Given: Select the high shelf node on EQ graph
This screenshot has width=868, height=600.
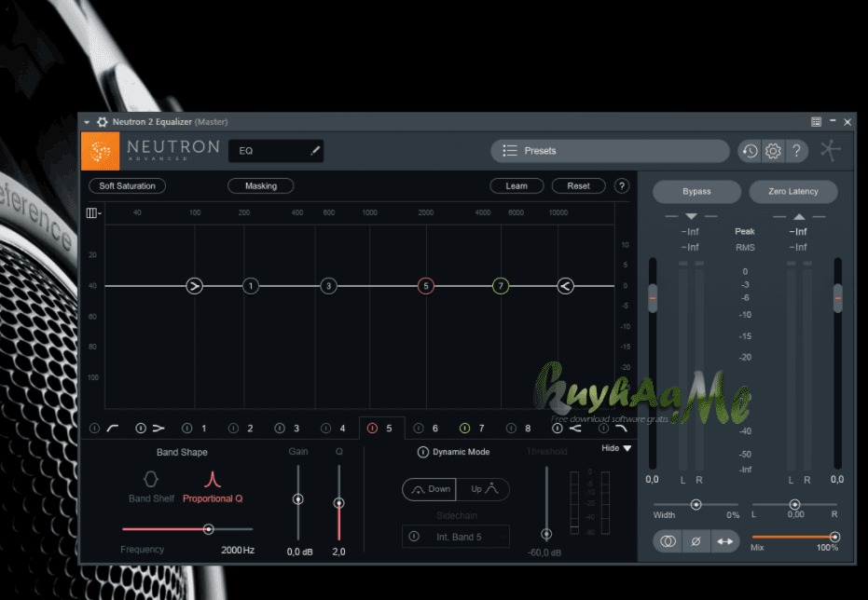Looking at the screenshot, I should tap(565, 286).
